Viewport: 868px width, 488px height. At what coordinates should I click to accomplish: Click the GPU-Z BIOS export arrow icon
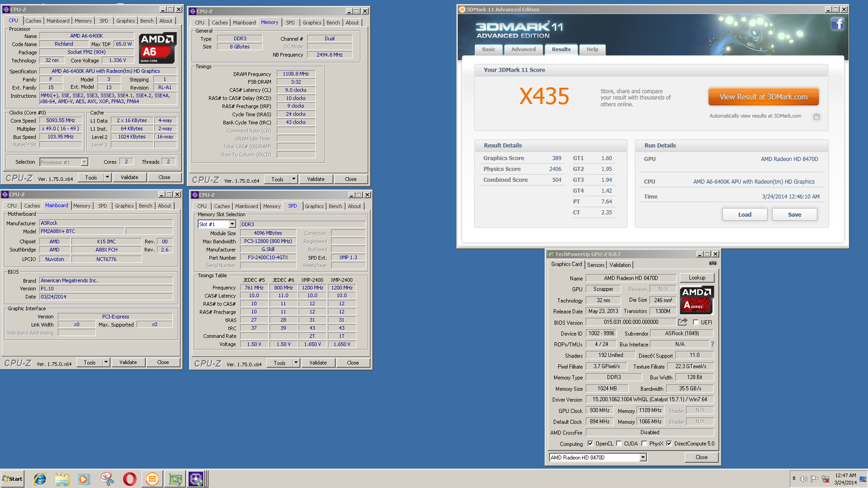point(683,322)
